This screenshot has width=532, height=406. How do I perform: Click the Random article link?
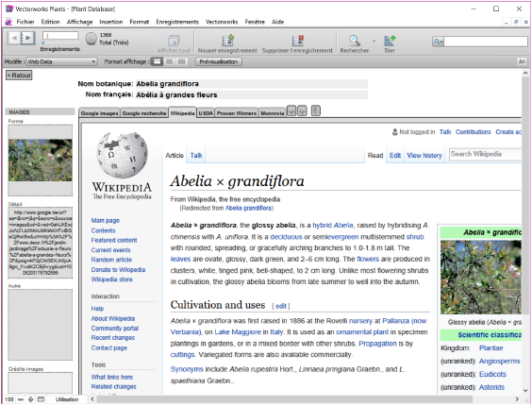click(111, 260)
